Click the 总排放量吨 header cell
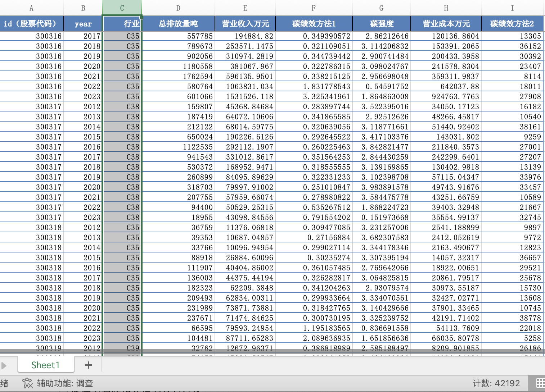This screenshot has width=545, height=392. [x=178, y=24]
